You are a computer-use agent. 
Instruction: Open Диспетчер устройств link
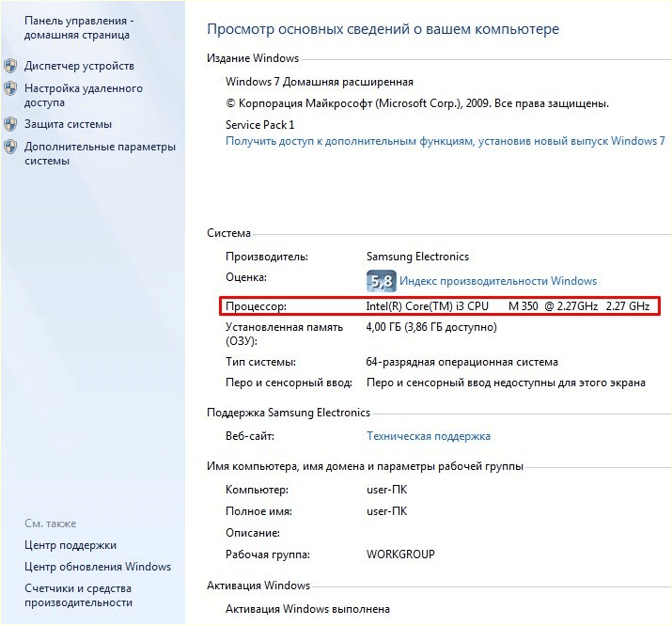click(x=79, y=66)
